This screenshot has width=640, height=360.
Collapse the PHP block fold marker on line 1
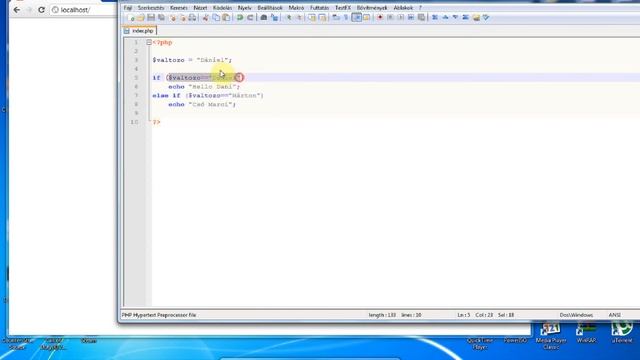pos(149,42)
